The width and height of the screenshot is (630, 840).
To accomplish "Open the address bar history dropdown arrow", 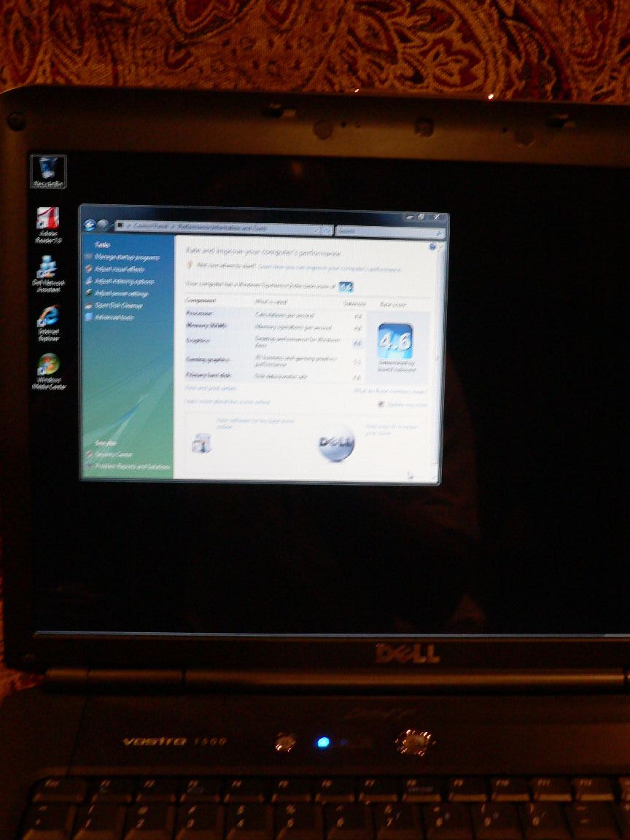I will tap(318, 231).
